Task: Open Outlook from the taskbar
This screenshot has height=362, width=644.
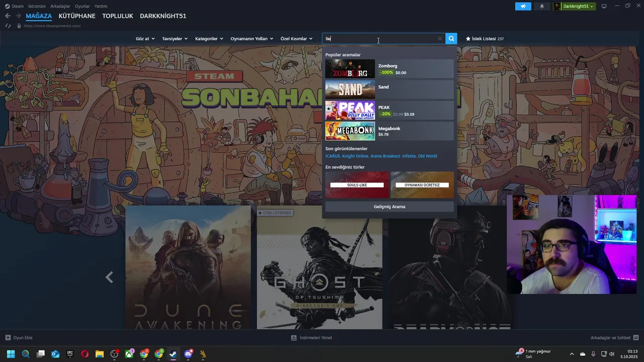Action: pyautogui.click(x=55, y=354)
